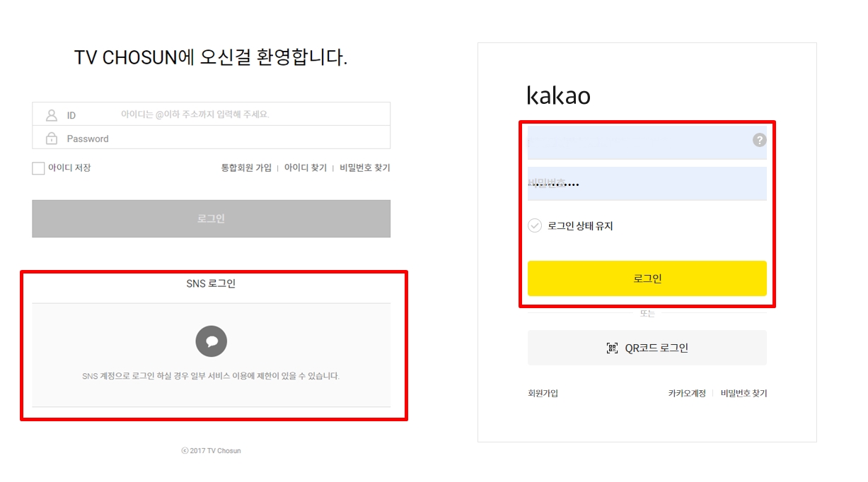The height and width of the screenshot is (482, 868).
Task: Open the 통합회원 가입 link
Action: pyautogui.click(x=246, y=168)
